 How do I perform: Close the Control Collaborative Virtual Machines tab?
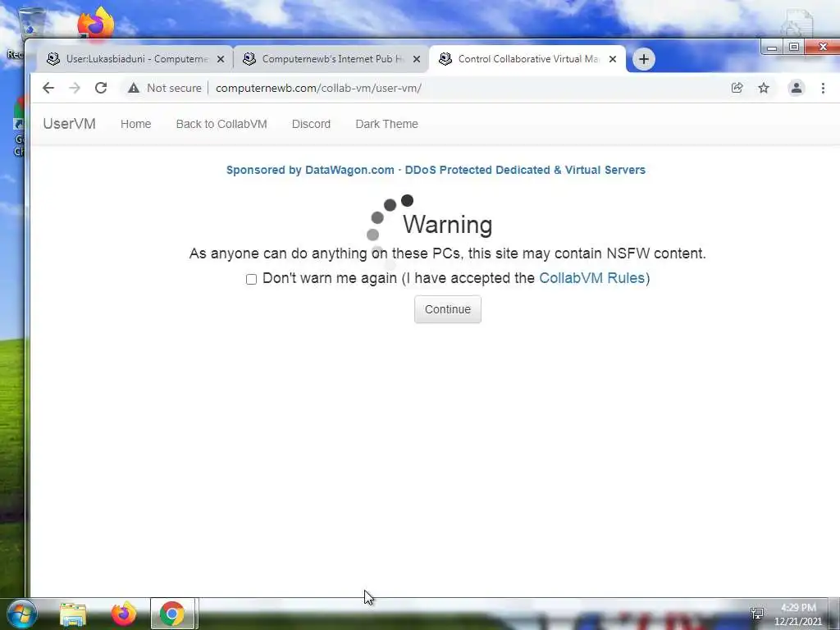[x=613, y=59]
